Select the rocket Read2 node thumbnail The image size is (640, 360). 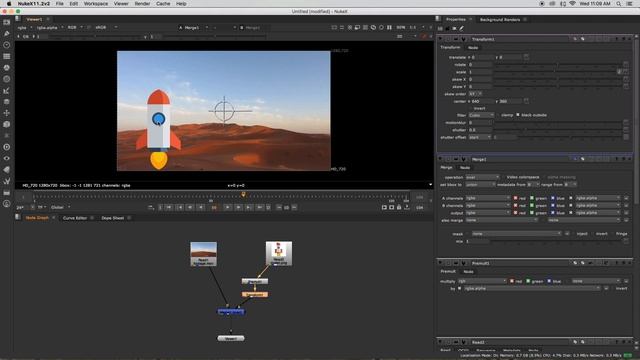[x=279, y=253]
